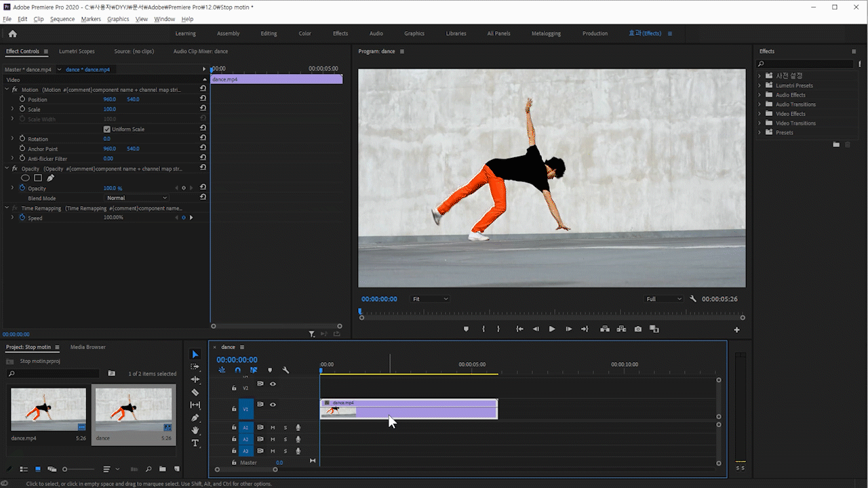Select the Razor tool in the toolbox
Viewport: 868px width, 488px height.
[x=195, y=392]
